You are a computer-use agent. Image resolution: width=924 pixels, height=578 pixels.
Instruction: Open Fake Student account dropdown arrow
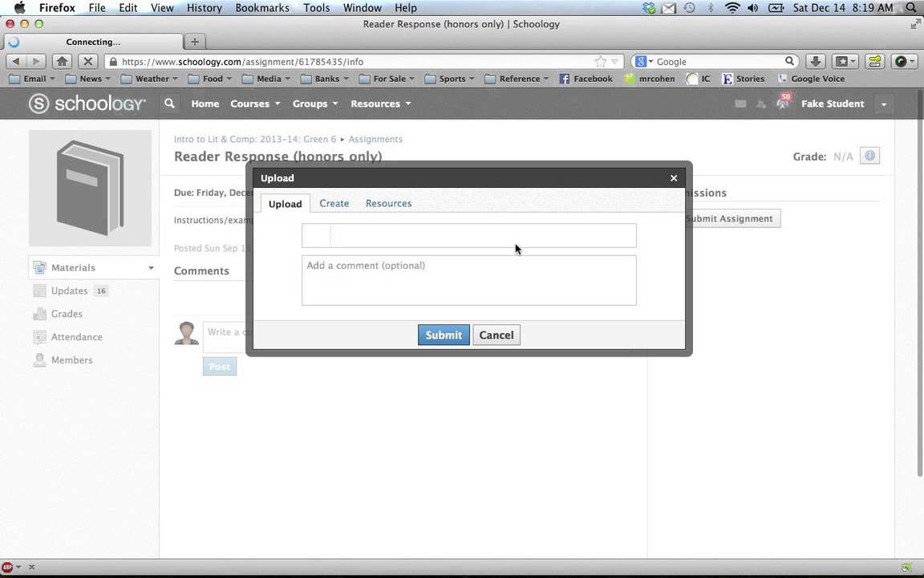coord(883,104)
